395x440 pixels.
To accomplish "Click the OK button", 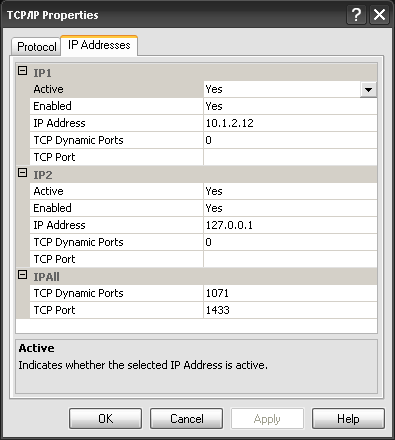I will [x=105, y=419].
